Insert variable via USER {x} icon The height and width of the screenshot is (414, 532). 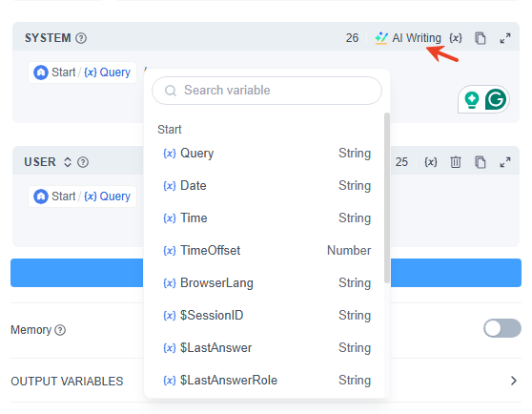point(431,162)
